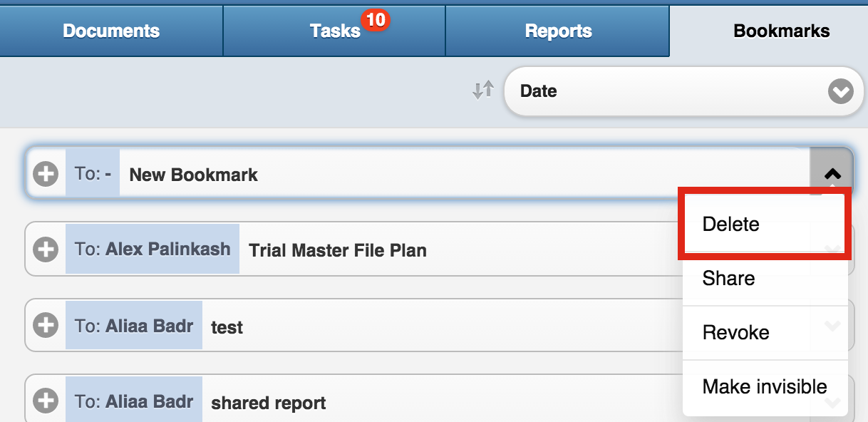Collapse the New Bookmark actions chevron

tap(832, 173)
